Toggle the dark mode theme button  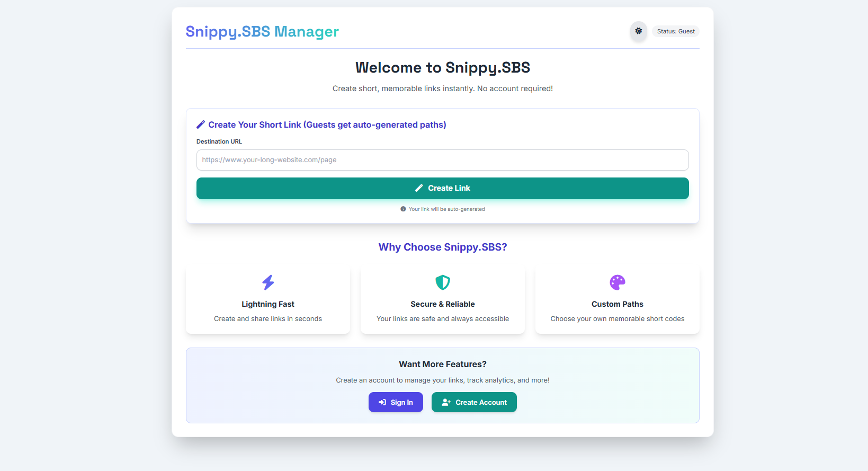(638, 31)
